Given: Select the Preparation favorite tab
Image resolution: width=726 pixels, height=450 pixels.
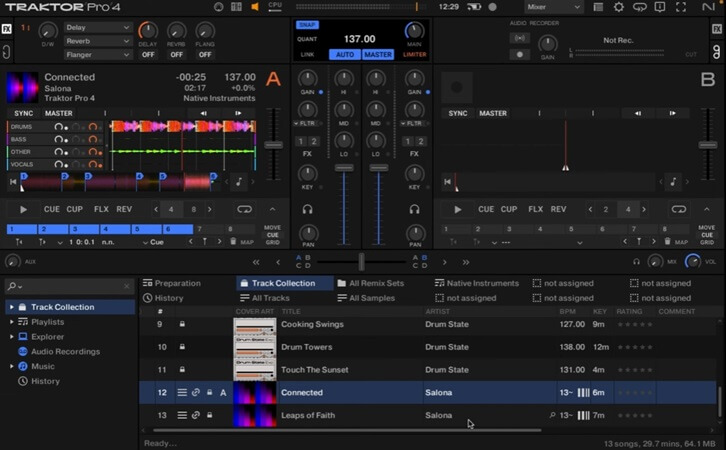Looking at the screenshot, I should pyautogui.click(x=172, y=283).
